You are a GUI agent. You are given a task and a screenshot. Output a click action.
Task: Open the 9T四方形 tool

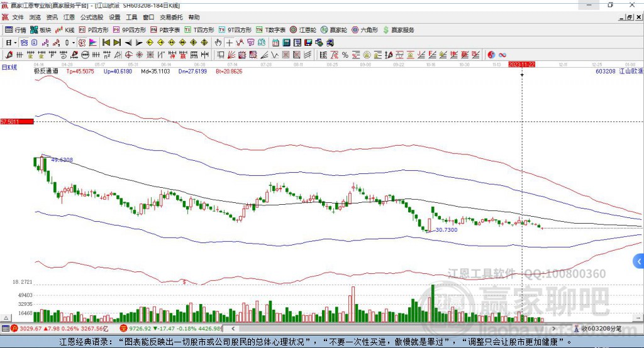click(235, 30)
